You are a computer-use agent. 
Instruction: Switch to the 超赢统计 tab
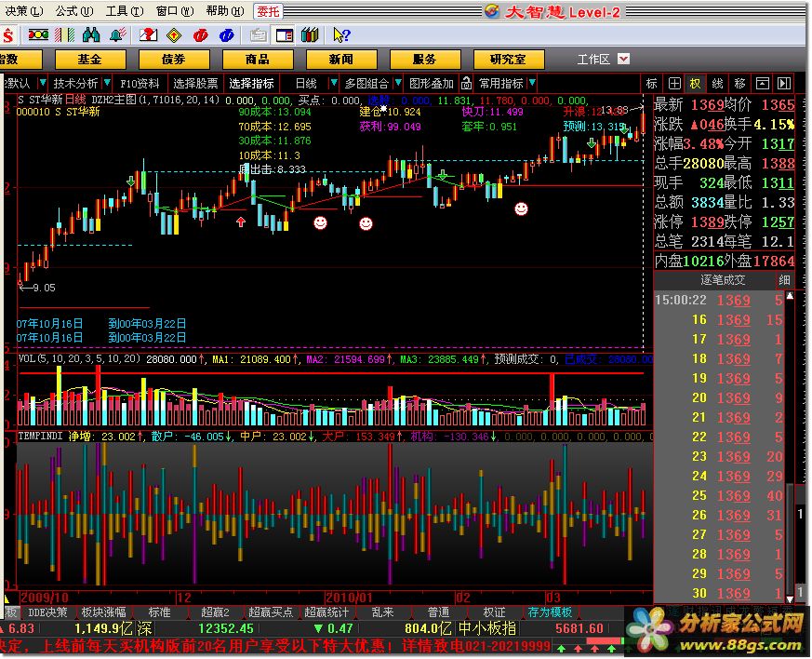(x=326, y=612)
